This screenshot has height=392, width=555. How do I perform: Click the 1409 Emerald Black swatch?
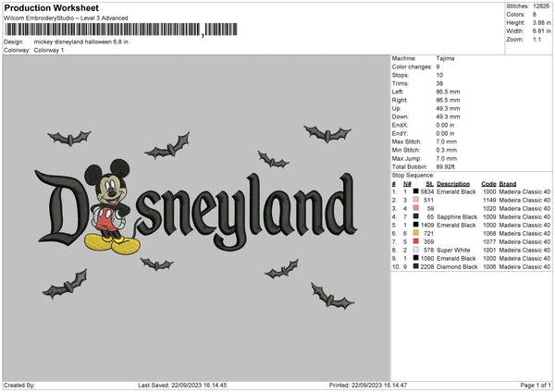click(416, 225)
